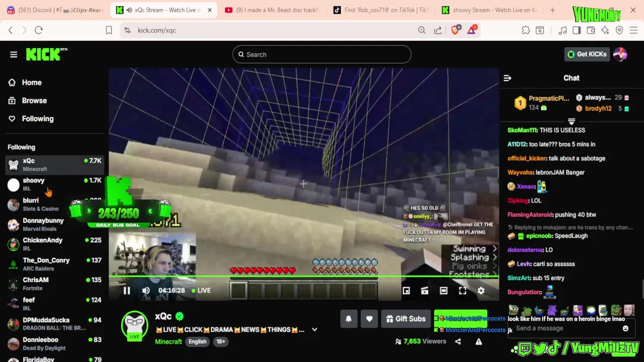Open the Minecraft category link
644x362 pixels.
[x=169, y=341]
